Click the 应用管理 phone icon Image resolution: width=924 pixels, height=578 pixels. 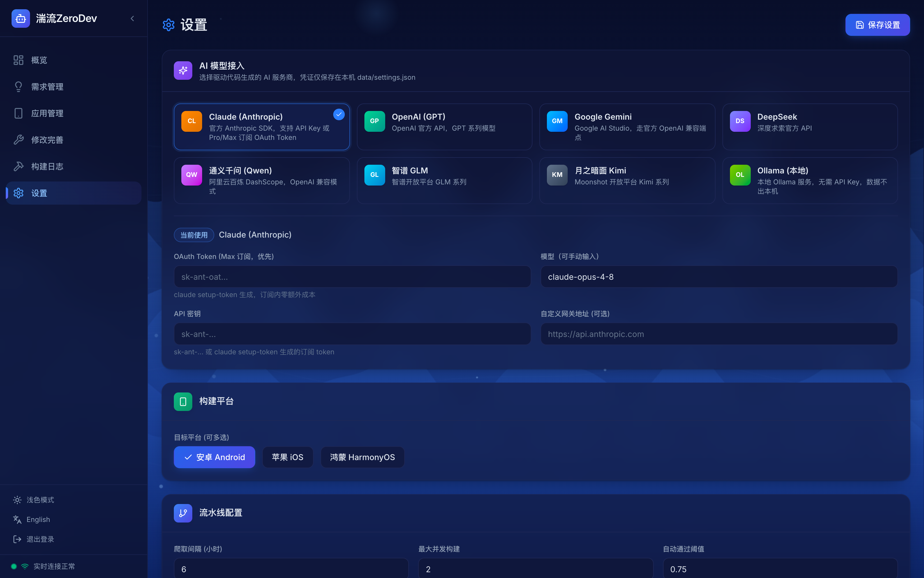click(x=18, y=113)
